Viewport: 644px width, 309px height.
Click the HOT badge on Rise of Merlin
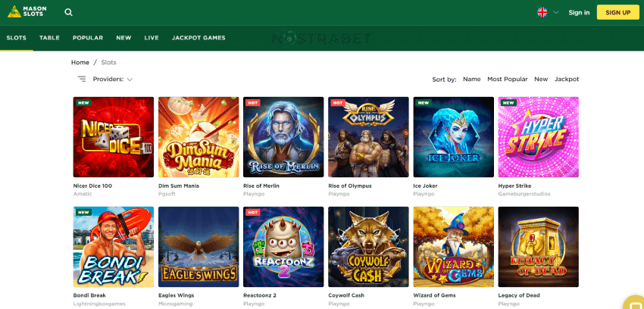click(x=252, y=102)
